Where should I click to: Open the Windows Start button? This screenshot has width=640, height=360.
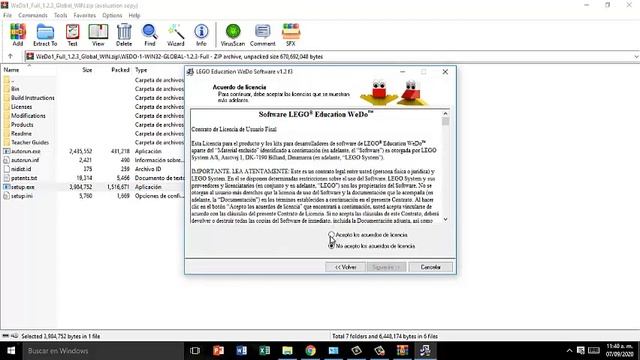pyautogui.click(x=11, y=350)
